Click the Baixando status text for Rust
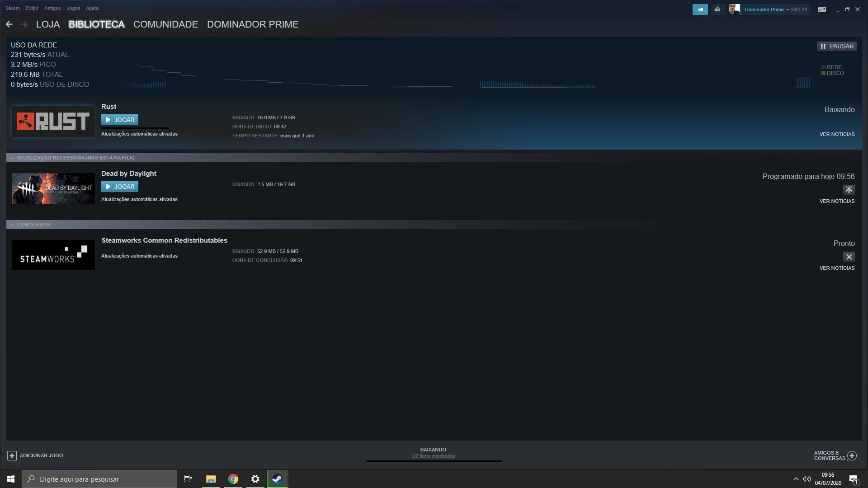868x488 pixels. point(840,110)
